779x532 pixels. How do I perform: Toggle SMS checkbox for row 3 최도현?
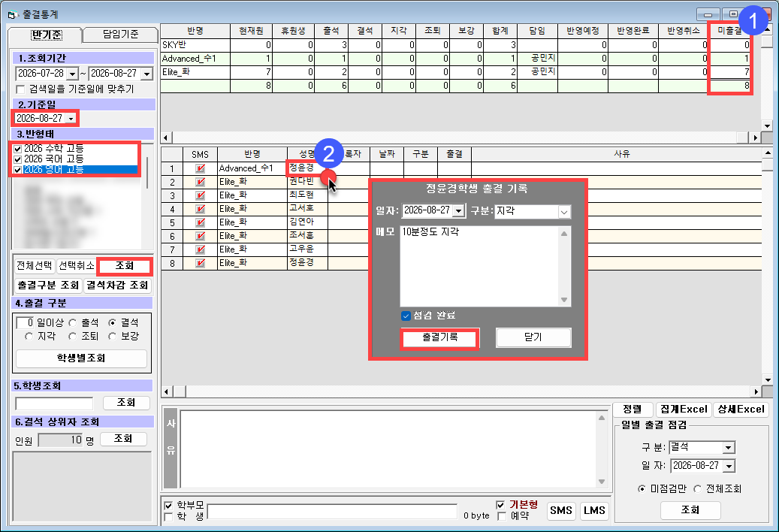201,195
